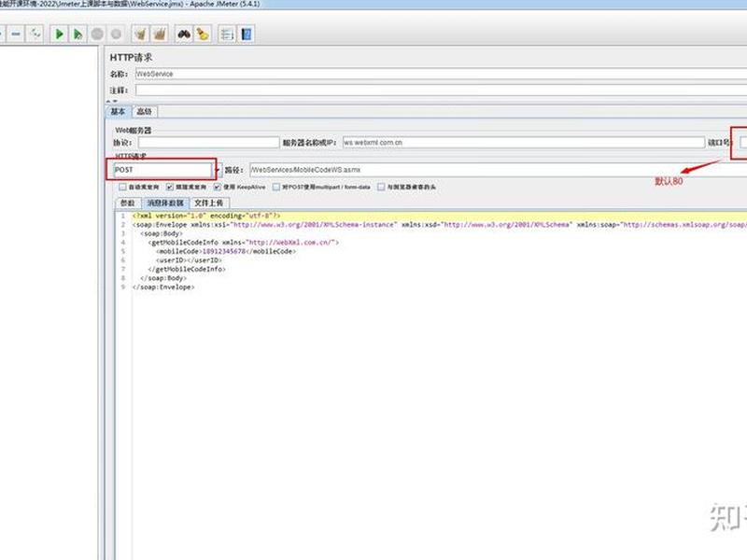Enable 对POST使用multipart / form-data checkbox
Image resolution: width=747 pixels, height=560 pixels.
(x=276, y=188)
